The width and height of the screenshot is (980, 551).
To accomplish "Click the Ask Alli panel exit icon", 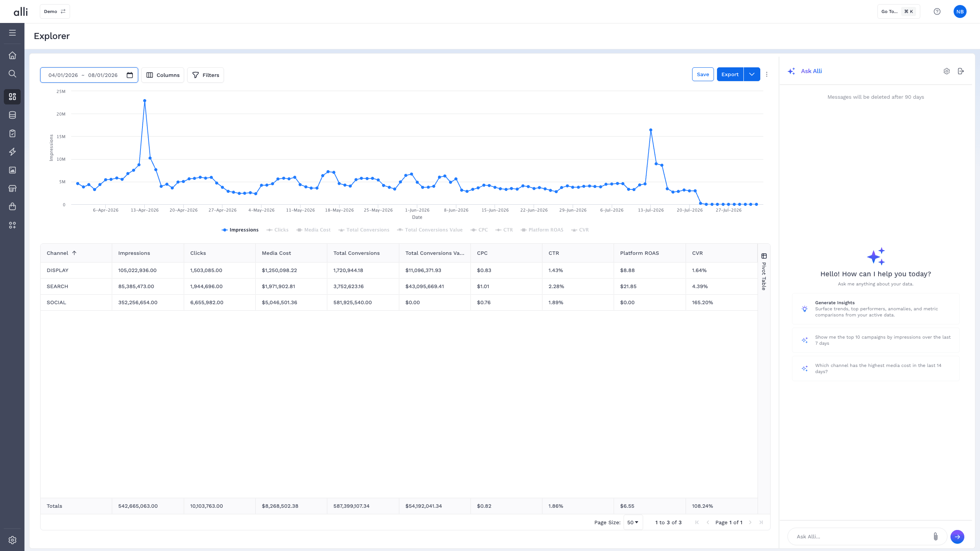I will (x=961, y=71).
